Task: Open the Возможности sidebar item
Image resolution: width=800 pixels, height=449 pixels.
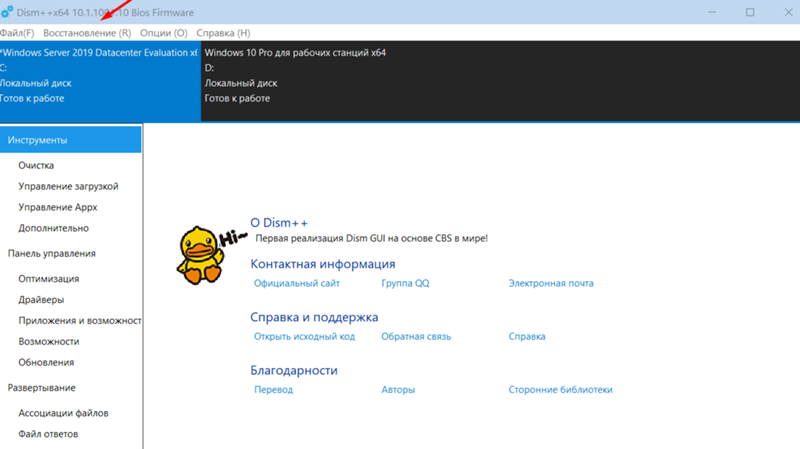Action: pos(48,341)
